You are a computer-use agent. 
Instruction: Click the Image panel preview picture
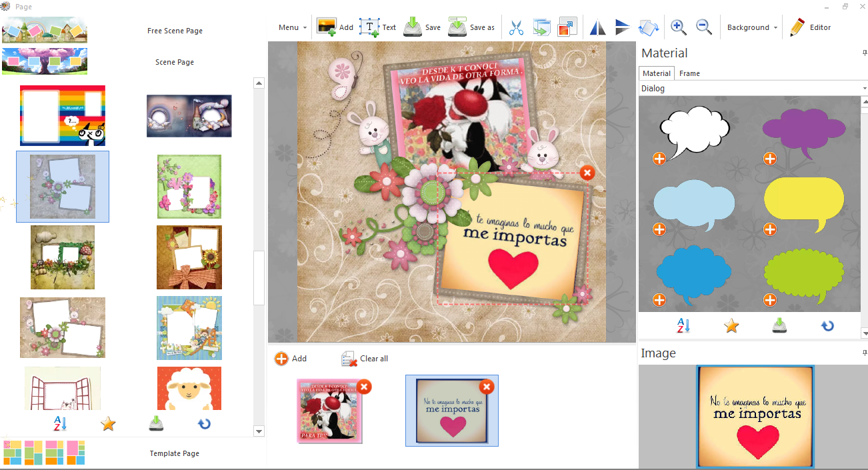click(755, 417)
